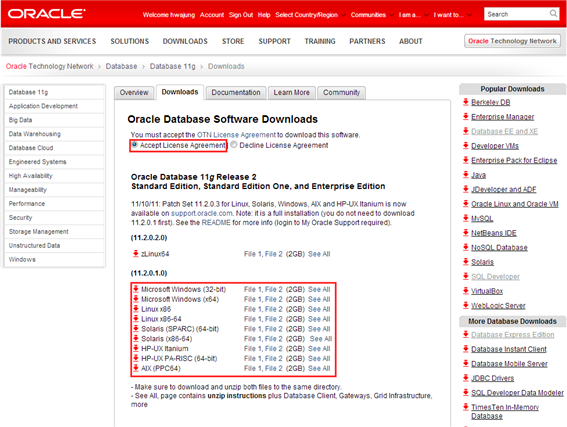The image size is (567, 427).
Task: Click the download icon beside HP-UX Itanium
Action: pyautogui.click(x=136, y=348)
